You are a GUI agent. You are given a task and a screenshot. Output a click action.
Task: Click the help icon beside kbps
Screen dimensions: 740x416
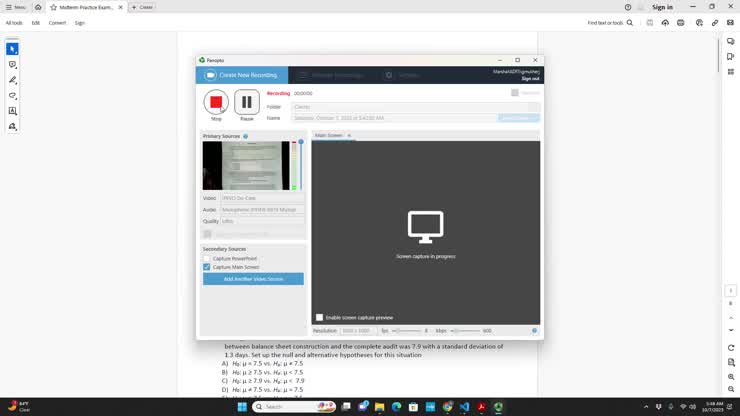coord(534,331)
